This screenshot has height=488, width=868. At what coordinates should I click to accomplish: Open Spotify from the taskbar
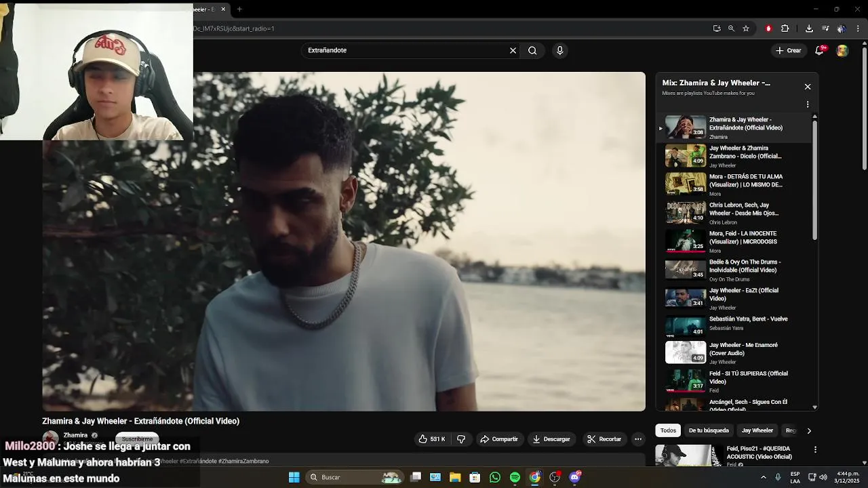point(515,477)
